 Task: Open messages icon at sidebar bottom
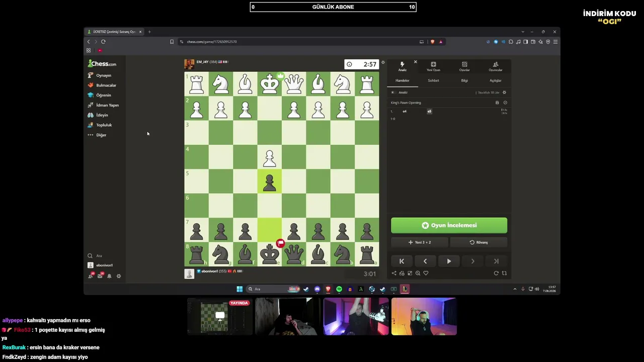pyautogui.click(x=100, y=276)
